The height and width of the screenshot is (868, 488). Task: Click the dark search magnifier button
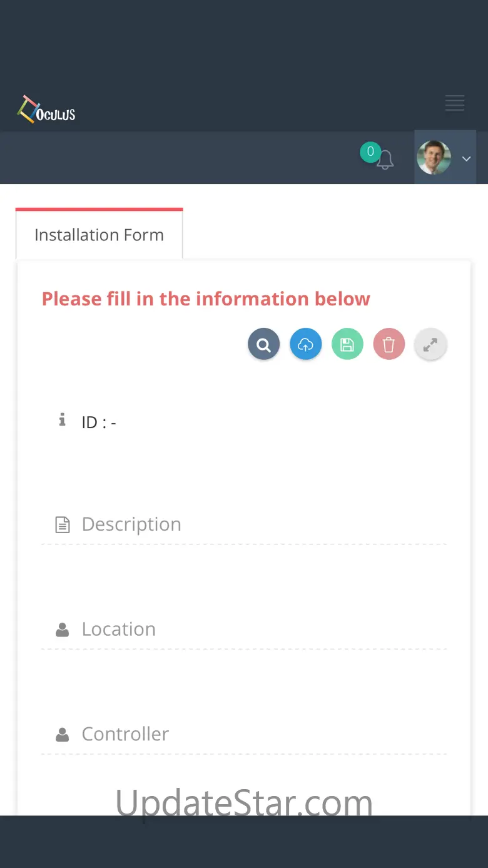[x=263, y=345]
